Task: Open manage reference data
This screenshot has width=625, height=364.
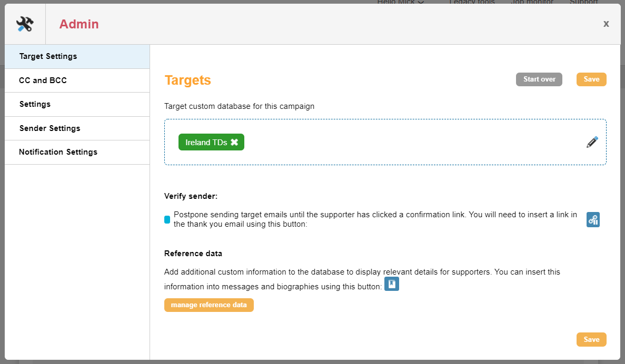Action: click(x=209, y=305)
